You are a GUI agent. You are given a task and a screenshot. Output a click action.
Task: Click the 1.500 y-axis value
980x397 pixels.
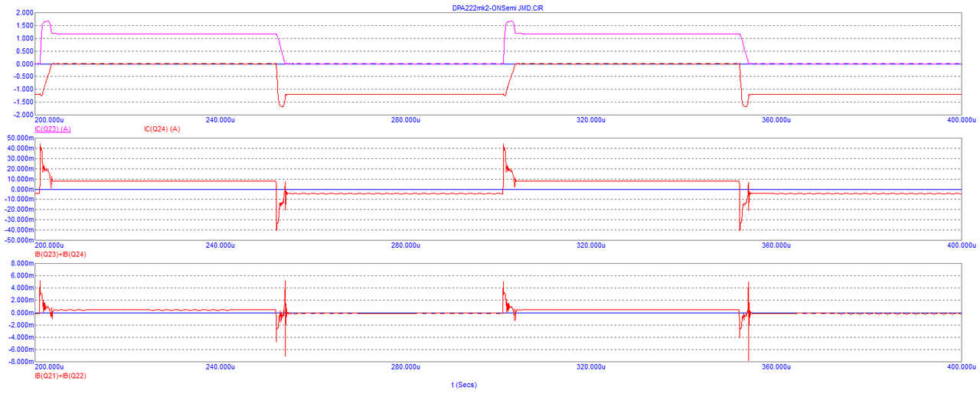pos(24,26)
